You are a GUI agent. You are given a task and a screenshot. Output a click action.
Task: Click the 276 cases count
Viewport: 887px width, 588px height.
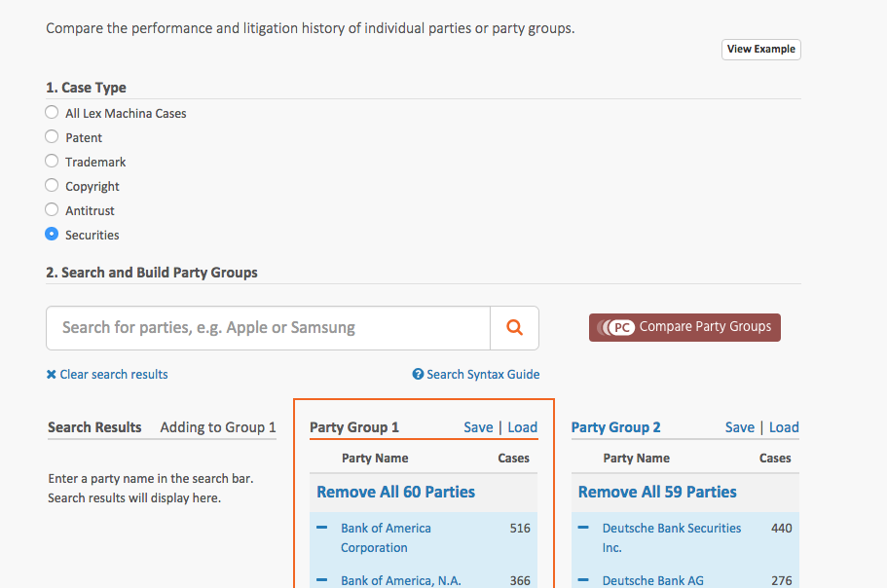pyautogui.click(x=781, y=580)
